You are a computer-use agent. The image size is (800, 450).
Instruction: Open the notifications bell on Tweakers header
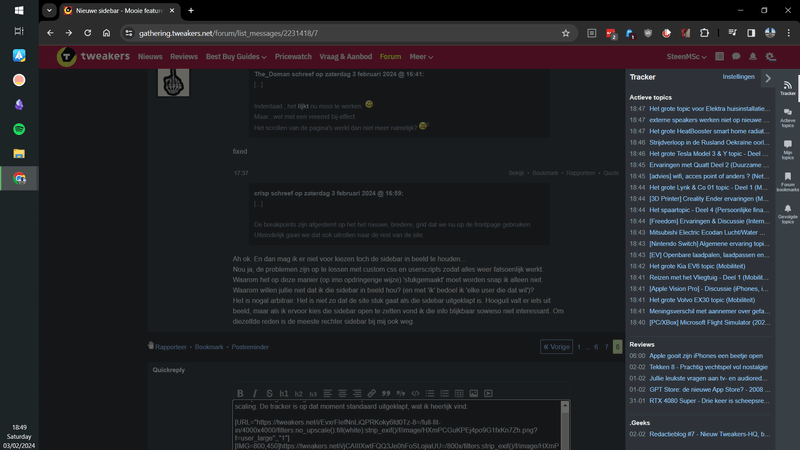(x=753, y=57)
